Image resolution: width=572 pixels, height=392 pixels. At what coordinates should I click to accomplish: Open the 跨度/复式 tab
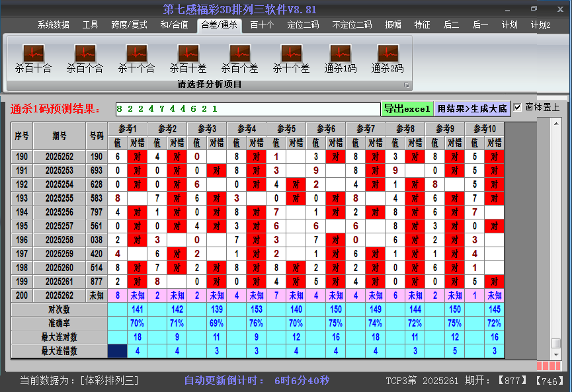(129, 25)
